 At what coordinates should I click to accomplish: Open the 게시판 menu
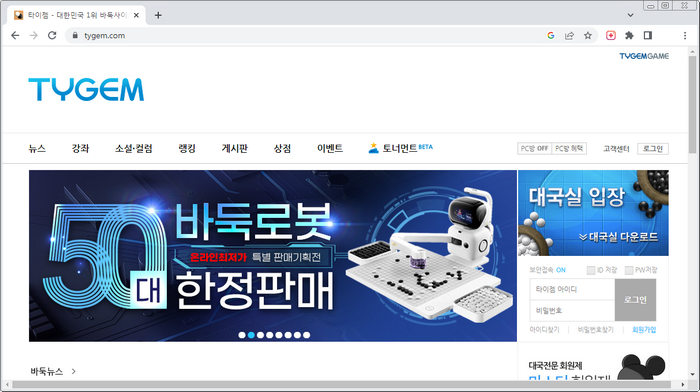click(234, 148)
